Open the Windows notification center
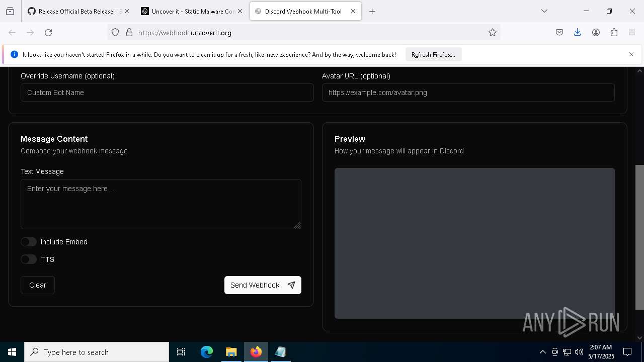This screenshot has height=362, width=644. pos(627,352)
